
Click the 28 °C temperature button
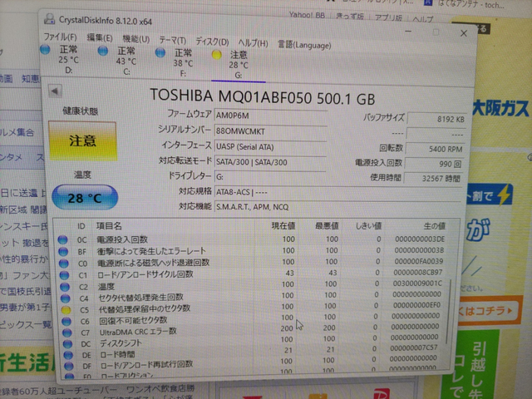click(85, 198)
